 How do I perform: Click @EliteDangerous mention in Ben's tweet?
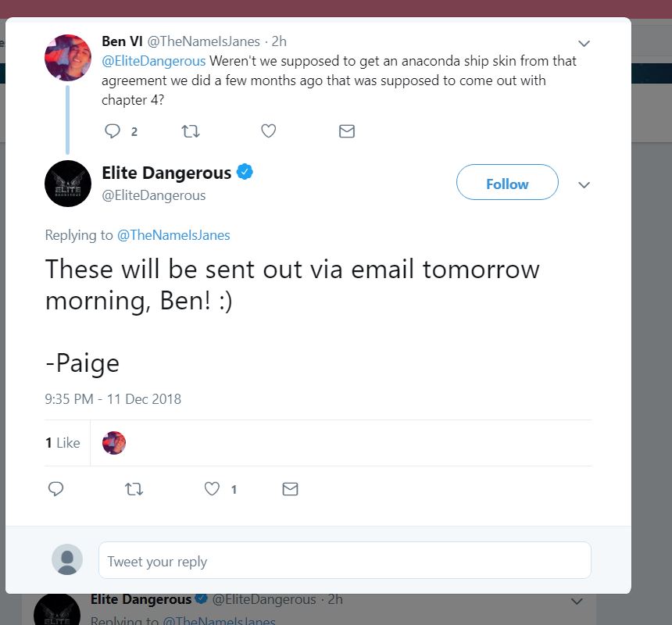[x=153, y=61]
